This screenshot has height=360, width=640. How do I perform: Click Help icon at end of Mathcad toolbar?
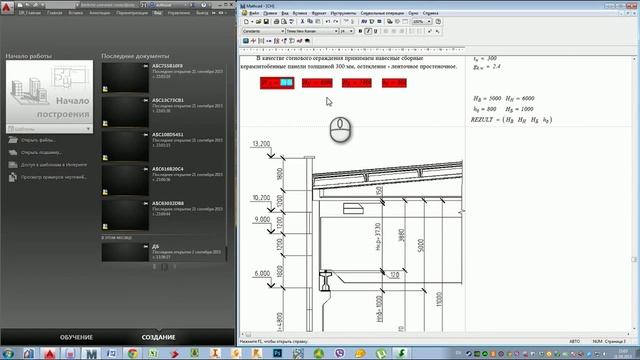[x=438, y=22]
